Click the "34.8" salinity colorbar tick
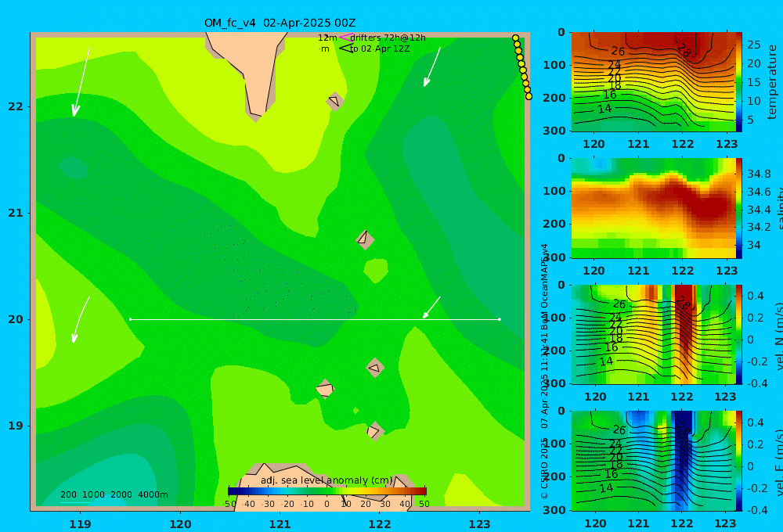This screenshot has height=532, width=783. coord(759,174)
